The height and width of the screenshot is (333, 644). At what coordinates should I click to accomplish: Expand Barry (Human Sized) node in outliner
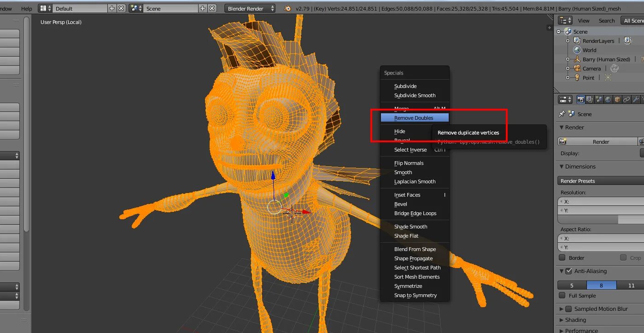[x=568, y=59]
